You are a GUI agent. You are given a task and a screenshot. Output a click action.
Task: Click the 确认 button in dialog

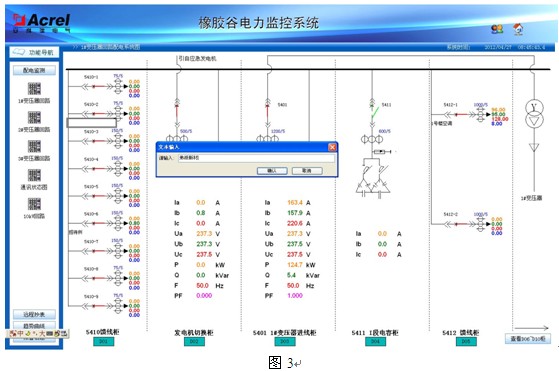(272, 171)
